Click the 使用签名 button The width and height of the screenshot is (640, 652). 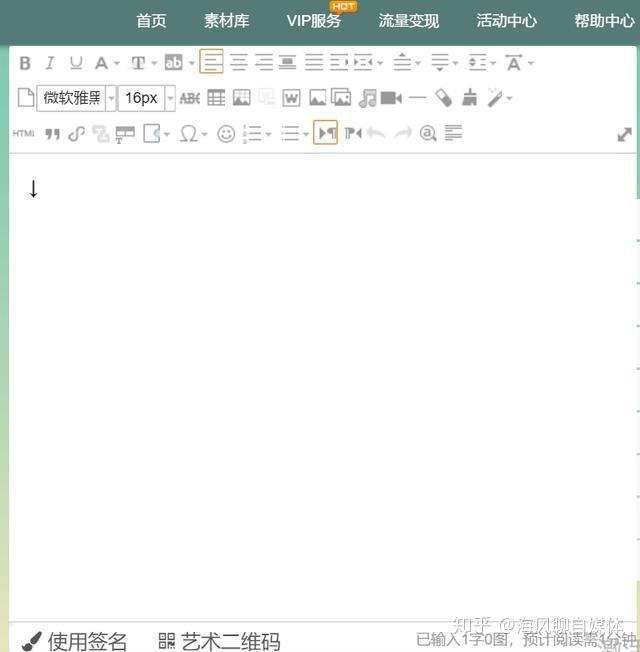point(74,641)
